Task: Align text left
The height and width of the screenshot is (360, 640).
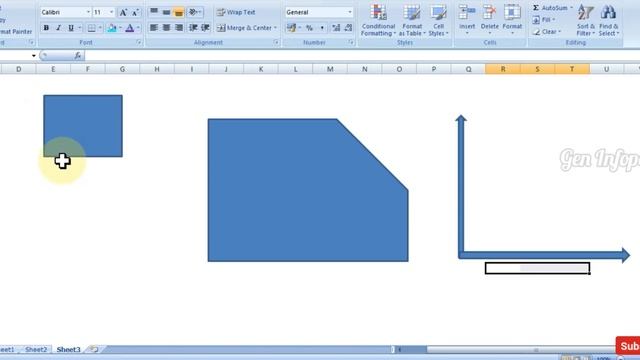Action: (154, 28)
